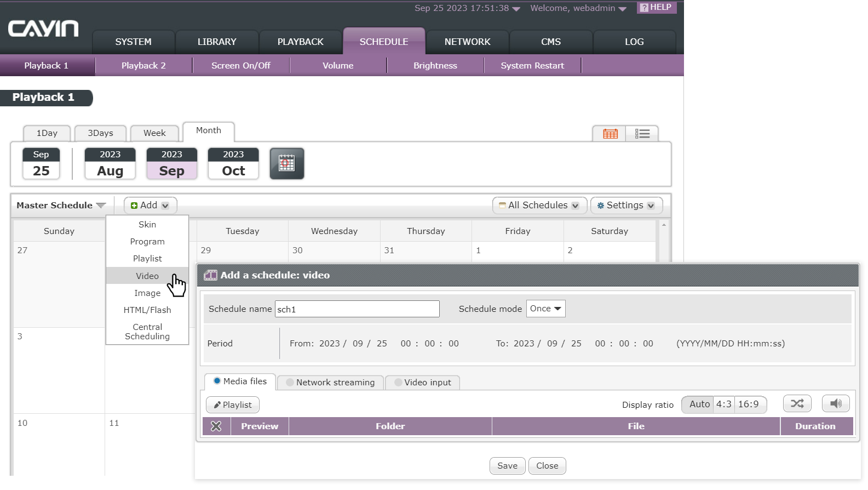
Task: Switch to 1Day view tab
Action: pyautogui.click(x=47, y=133)
